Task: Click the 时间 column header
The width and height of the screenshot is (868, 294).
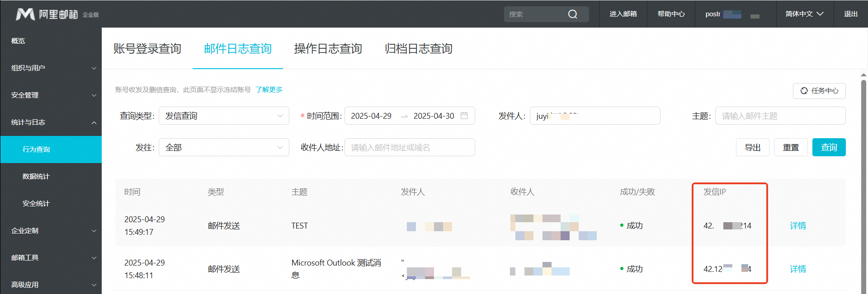Action: 132,192
